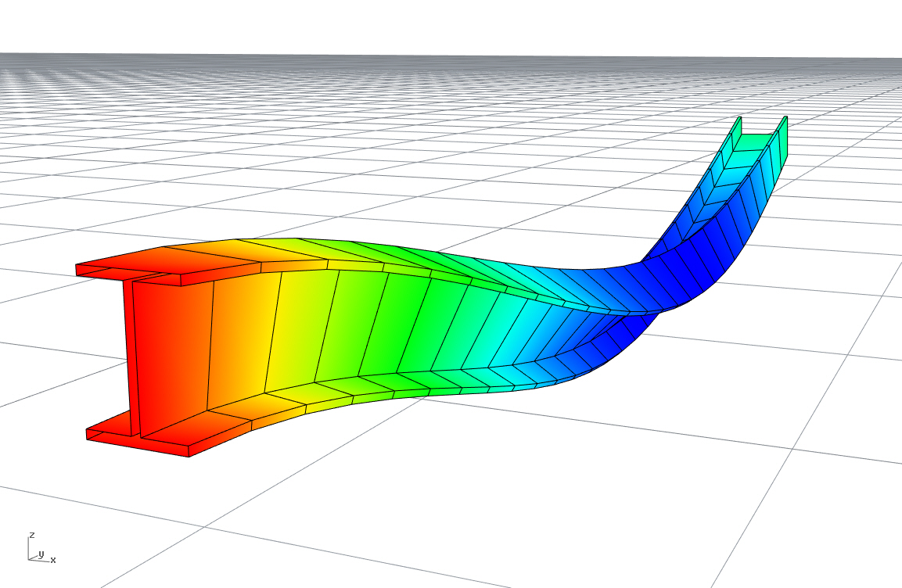This screenshot has width=902, height=588.
Task: Click the origin corner of the axis gizmo
Action: click(30, 558)
